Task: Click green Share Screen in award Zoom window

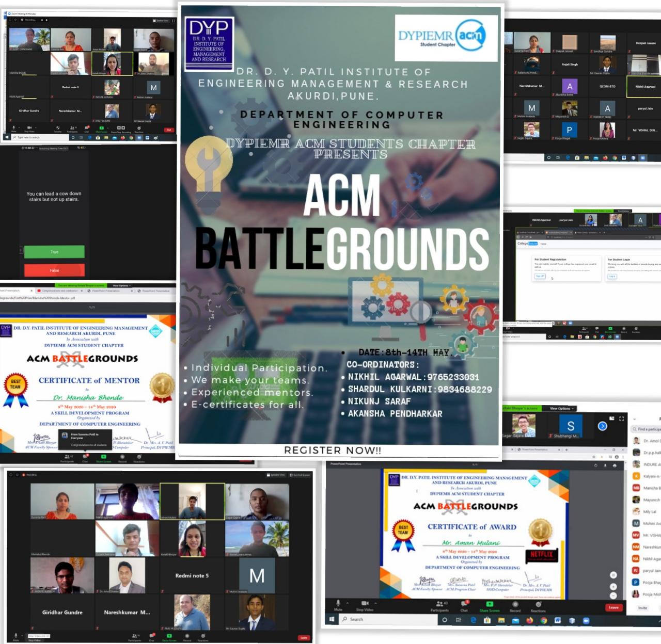Action: pyautogui.click(x=490, y=606)
